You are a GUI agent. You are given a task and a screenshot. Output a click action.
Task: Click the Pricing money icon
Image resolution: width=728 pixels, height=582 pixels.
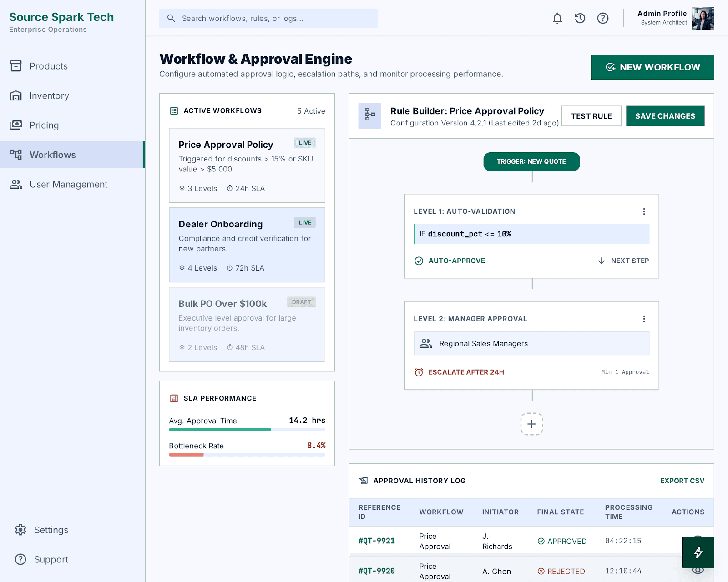coord(16,125)
